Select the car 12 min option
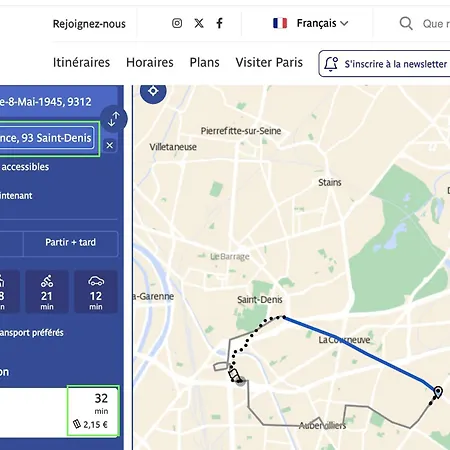 tap(96, 292)
